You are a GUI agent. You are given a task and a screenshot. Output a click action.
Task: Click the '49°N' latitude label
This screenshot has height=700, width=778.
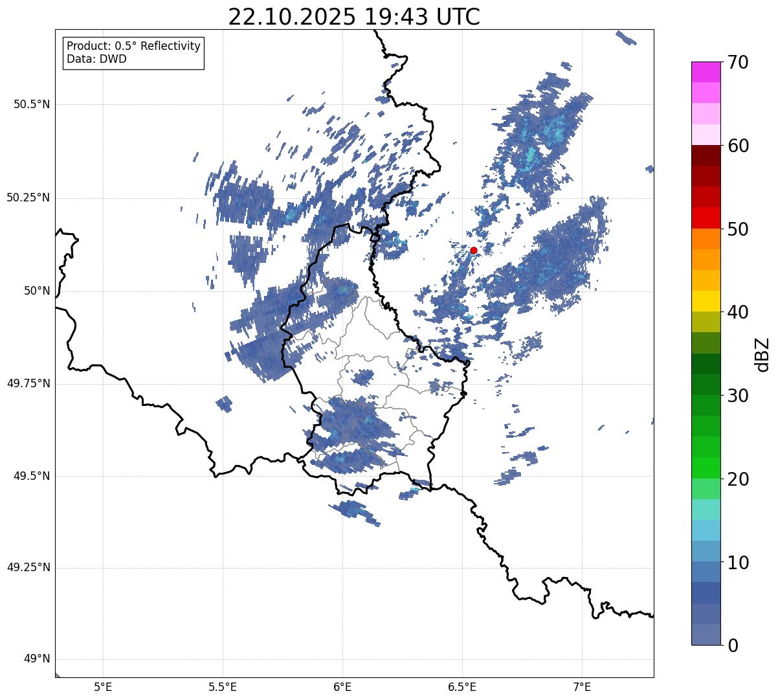(37, 659)
